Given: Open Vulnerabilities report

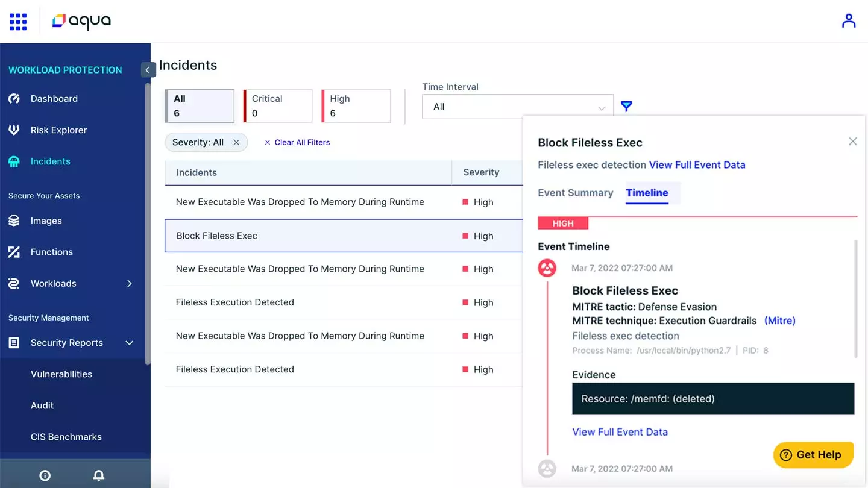Looking at the screenshot, I should 61,374.
